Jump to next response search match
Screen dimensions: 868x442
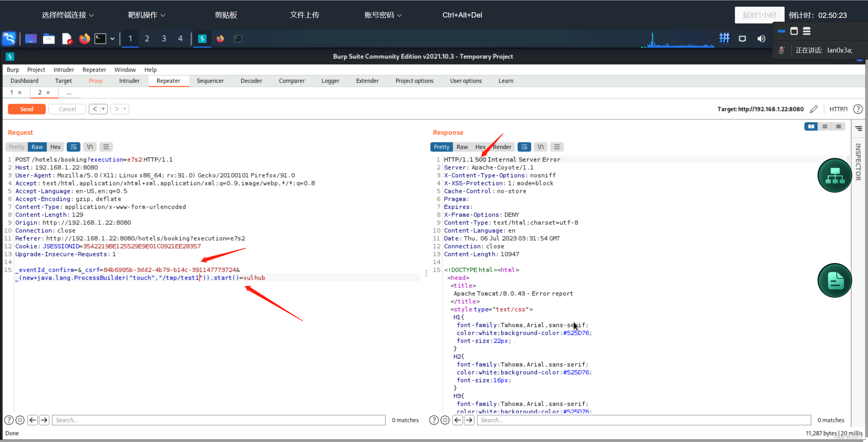469,420
